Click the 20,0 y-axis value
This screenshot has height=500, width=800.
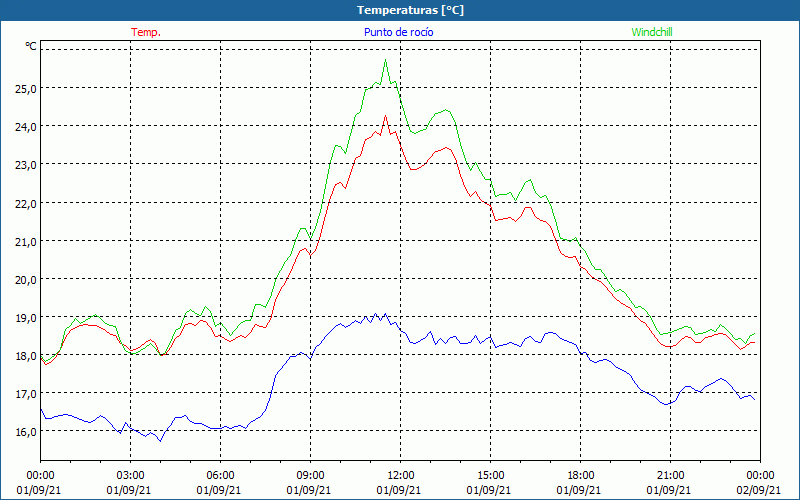pyautogui.click(x=26, y=280)
